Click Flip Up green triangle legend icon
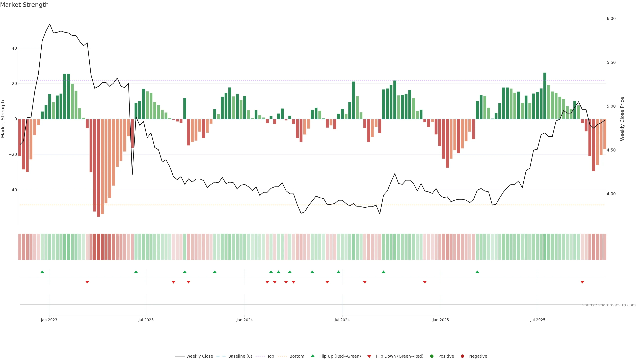Viewport: 644px width, 362px height. click(312, 356)
